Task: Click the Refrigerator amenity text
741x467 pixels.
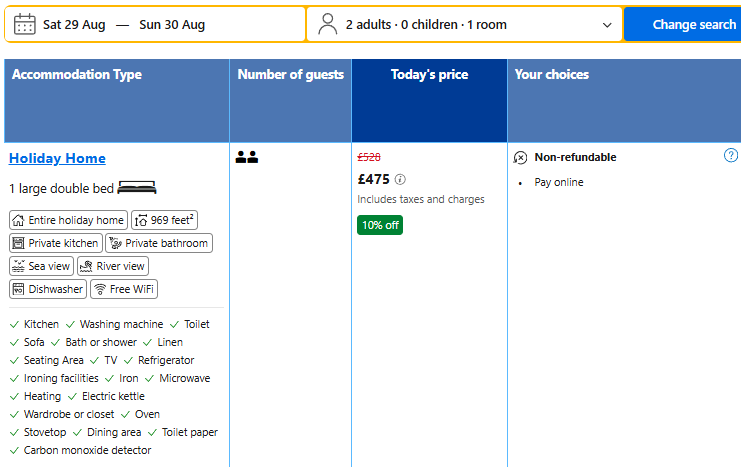Action: (166, 360)
